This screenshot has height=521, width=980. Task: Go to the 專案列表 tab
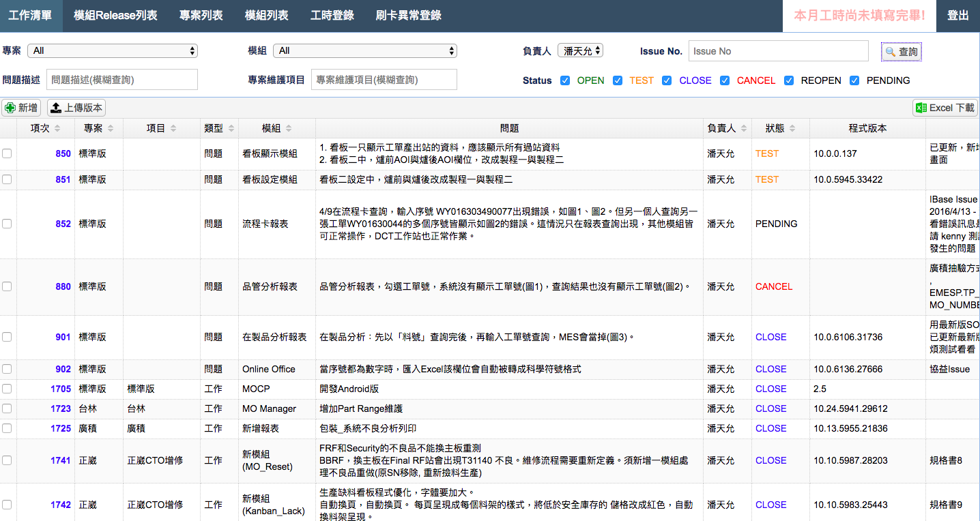[201, 16]
